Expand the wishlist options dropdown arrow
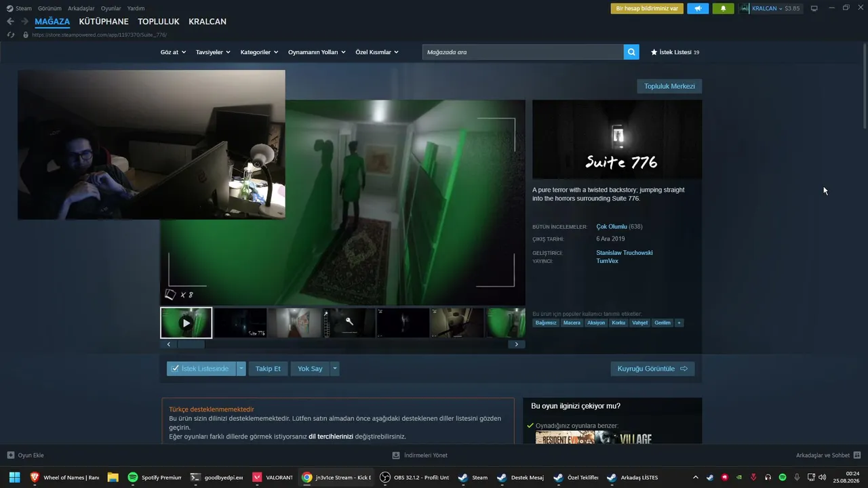This screenshot has height=488, width=868. tap(241, 369)
